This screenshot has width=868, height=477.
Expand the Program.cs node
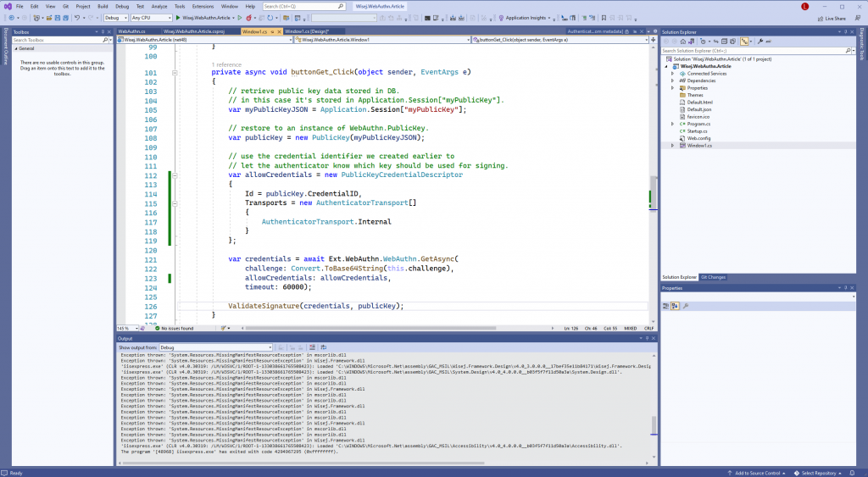[x=672, y=124]
